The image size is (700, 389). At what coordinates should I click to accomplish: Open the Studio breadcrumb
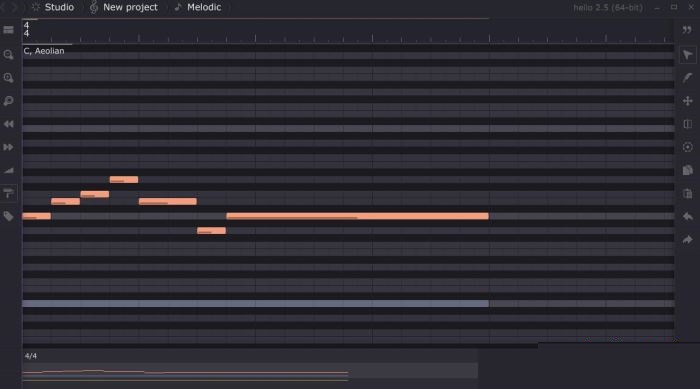coord(59,7)
